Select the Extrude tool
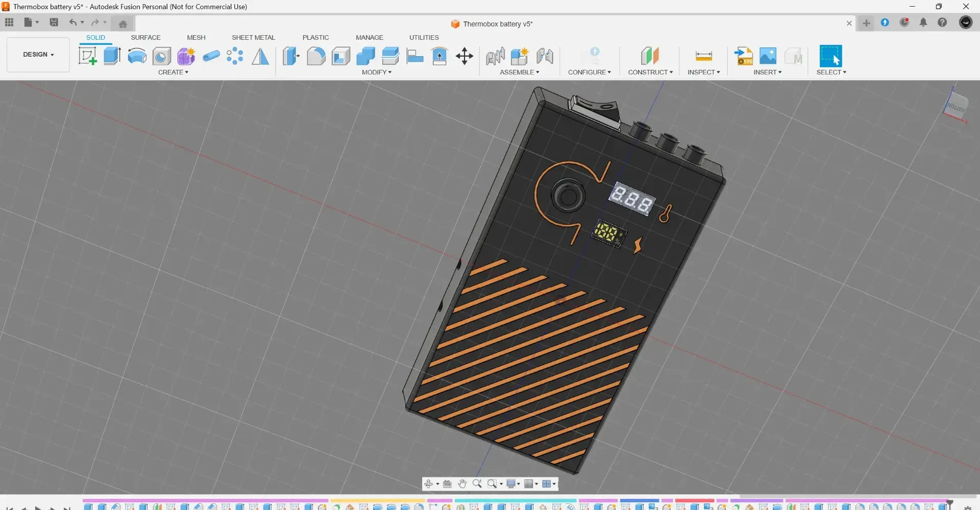 point(112,56)
